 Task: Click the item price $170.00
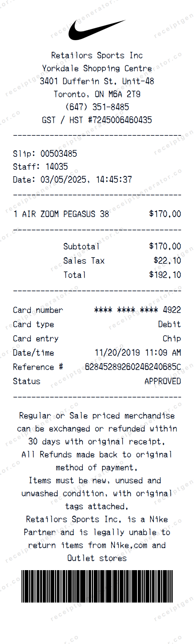coord(165,214)
